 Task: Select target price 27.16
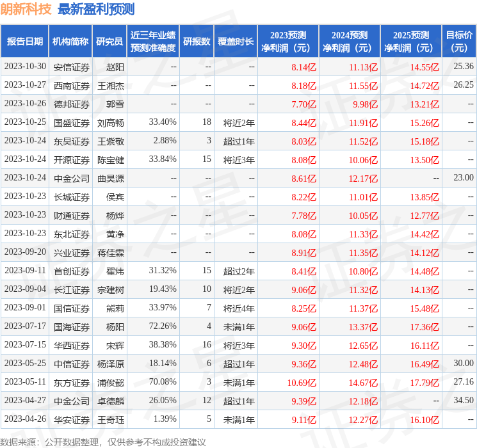click(464, 381)
